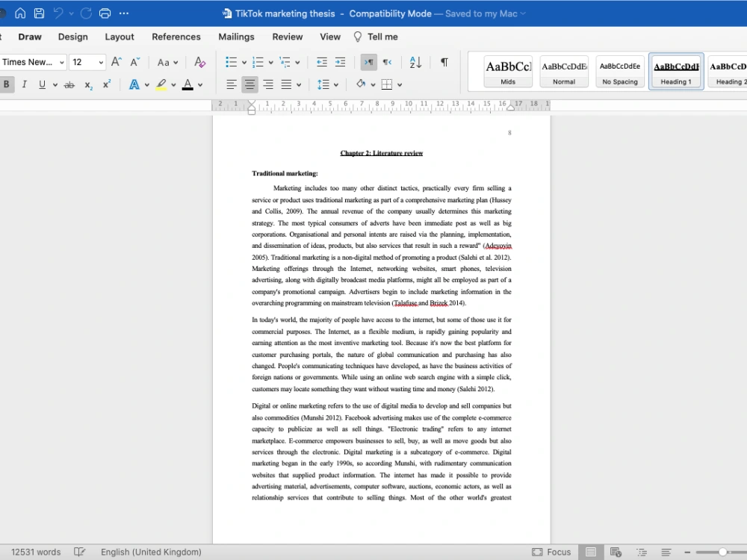Toggle left-to-right text direction
This screenshot has height=560, width=747.
(x=369, y=62)
